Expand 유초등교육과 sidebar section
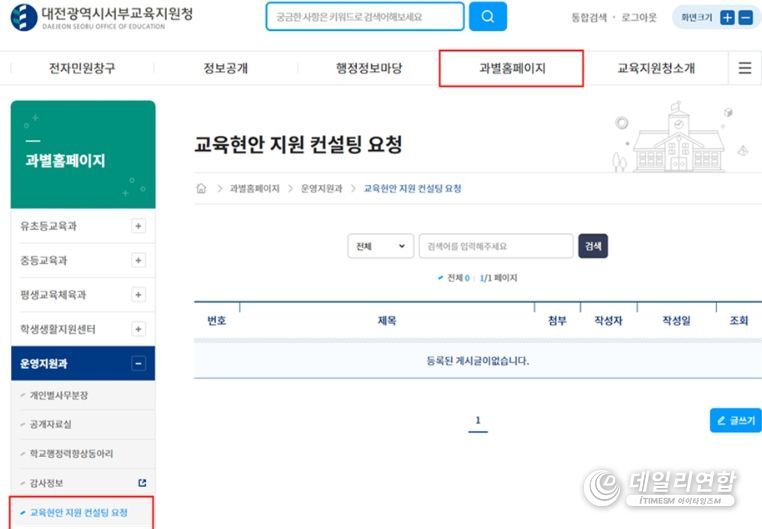This screenshot has height=529, width=762. pyautogui.click(x=138, y=226)
